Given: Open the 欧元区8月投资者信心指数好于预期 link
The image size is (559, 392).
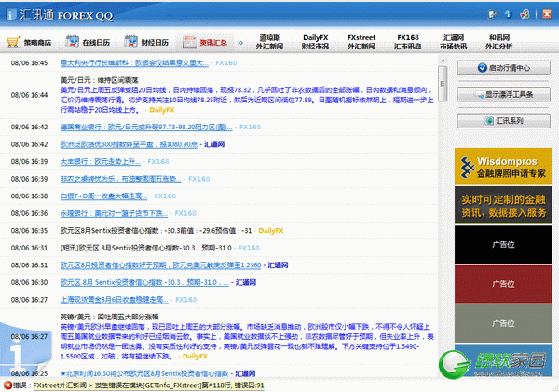Looking at the screenshot, I should point(160,265).
